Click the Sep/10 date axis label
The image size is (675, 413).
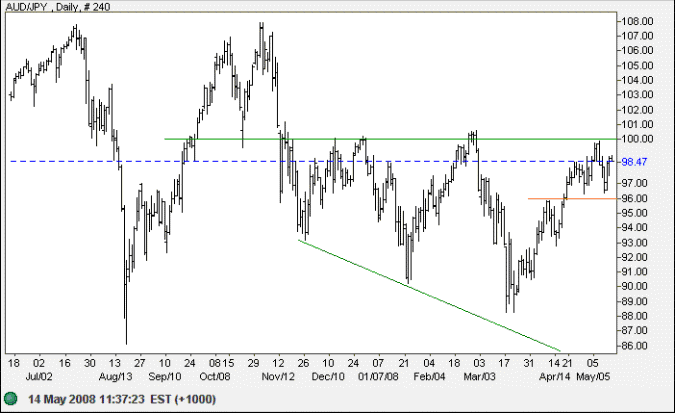pos(165,376)
